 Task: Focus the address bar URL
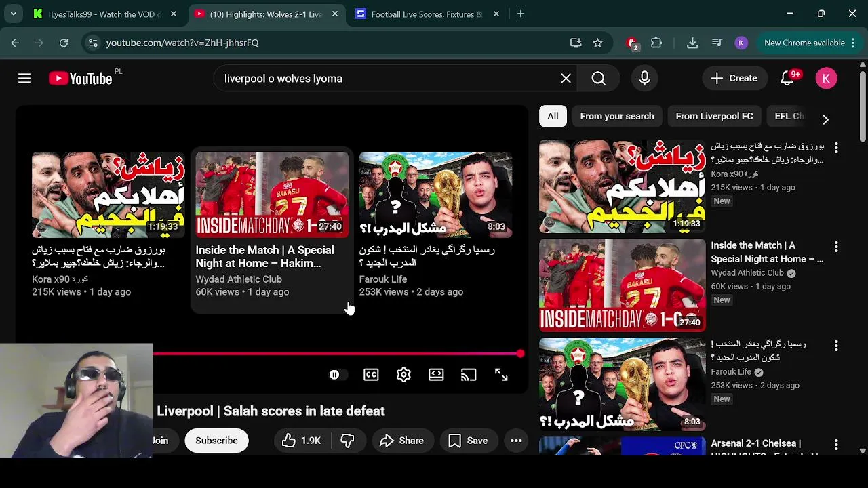point(182,43)
